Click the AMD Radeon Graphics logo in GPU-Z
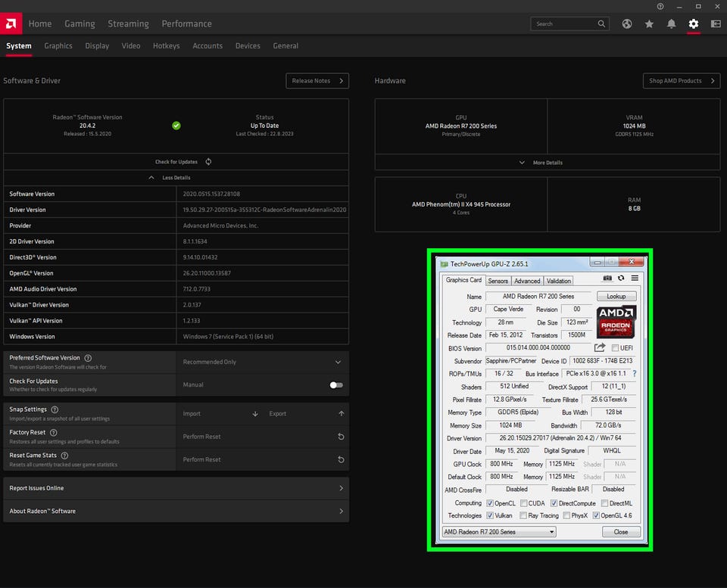Image resolution: width=727 pixels, height=588 pixels. coord(616,322)
